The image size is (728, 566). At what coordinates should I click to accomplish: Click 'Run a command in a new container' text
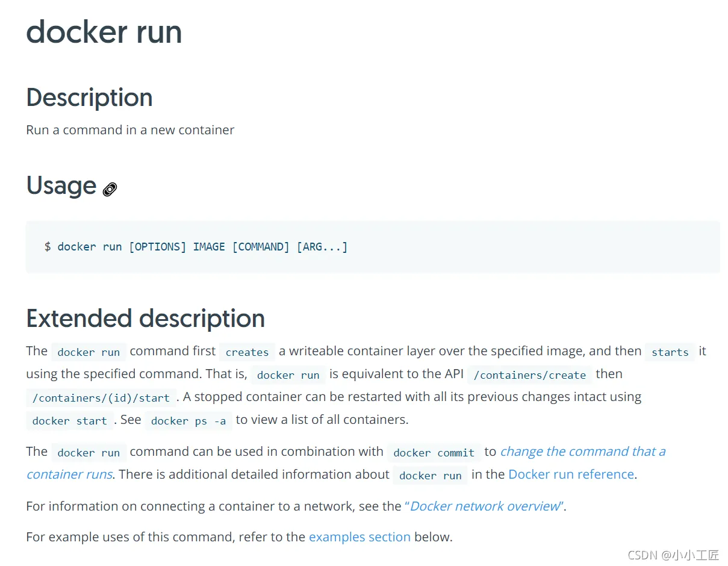coord(130,130)
